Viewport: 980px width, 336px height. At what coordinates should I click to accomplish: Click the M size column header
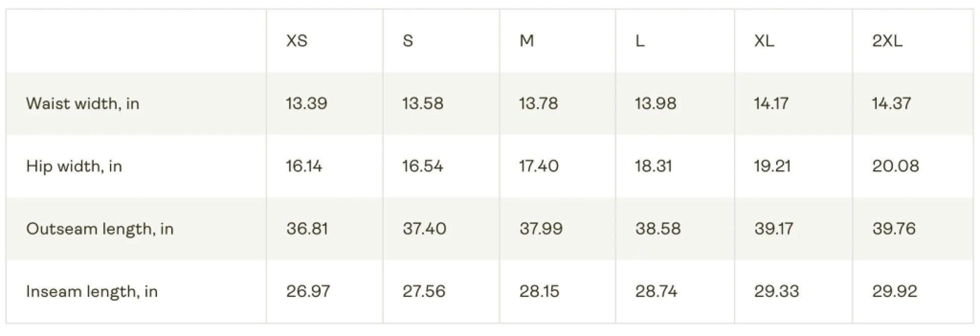coord(526,41)
